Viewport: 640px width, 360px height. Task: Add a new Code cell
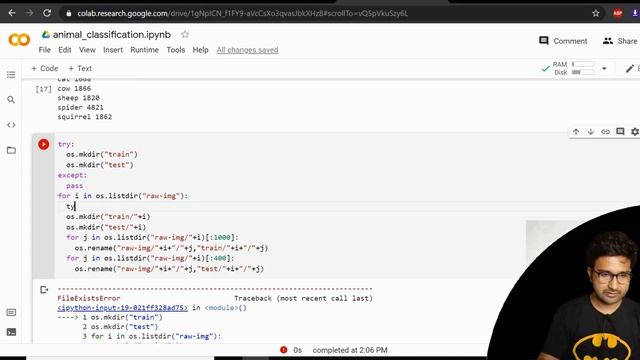point(45,68)
